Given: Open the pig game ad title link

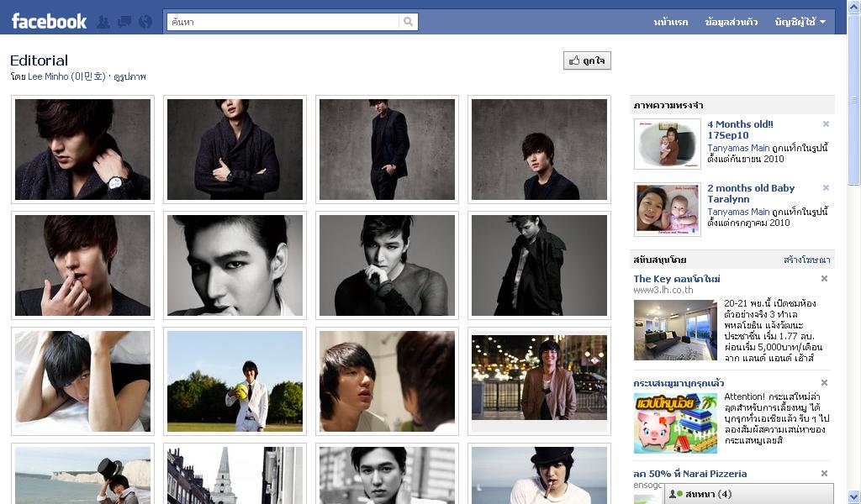Looking at the screenshot, I should tap(679, 383).
